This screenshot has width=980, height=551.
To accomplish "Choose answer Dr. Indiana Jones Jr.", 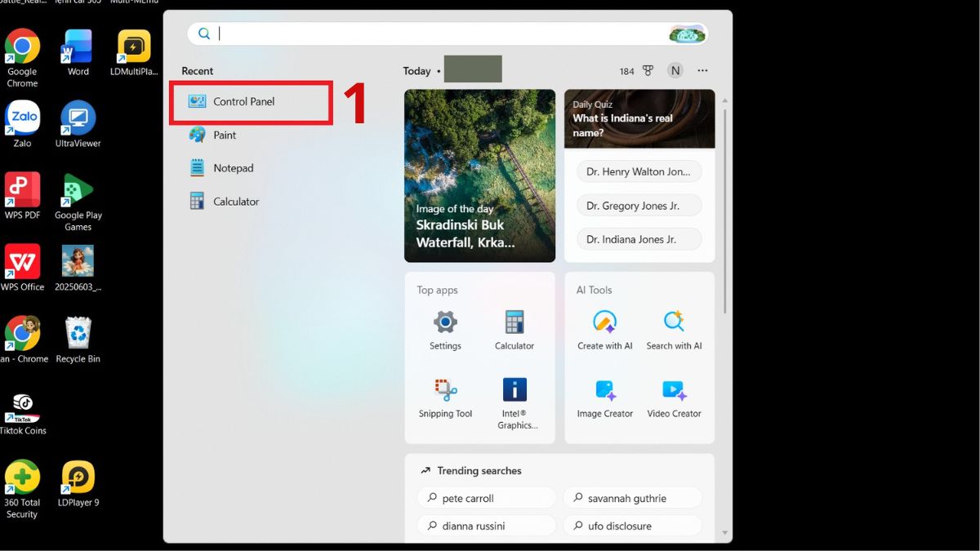I will 639,239.
